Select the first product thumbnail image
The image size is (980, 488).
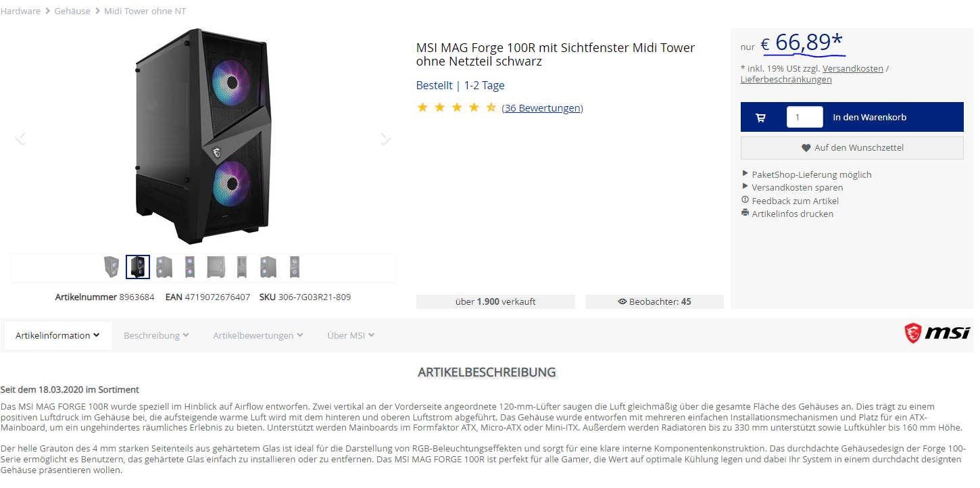pos(112,267)
